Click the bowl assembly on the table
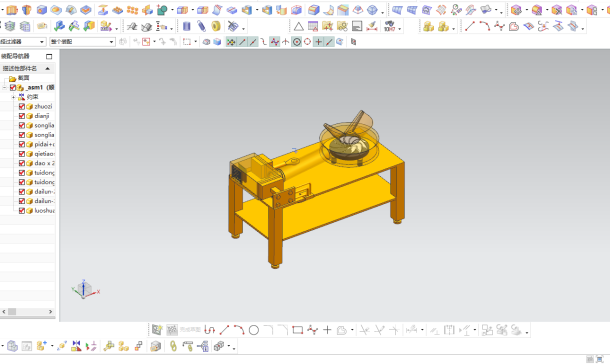Image resolution: width=610 pixels, height=364 pixels. (349, 139)
